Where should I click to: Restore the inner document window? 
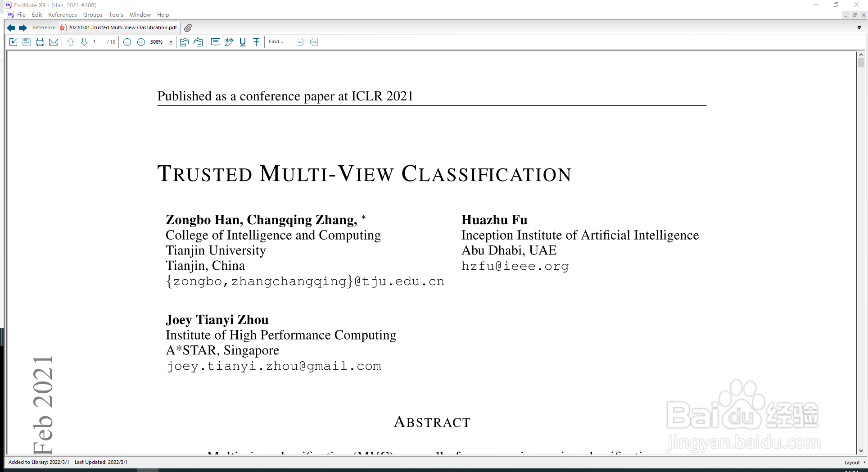coord(855,15)
